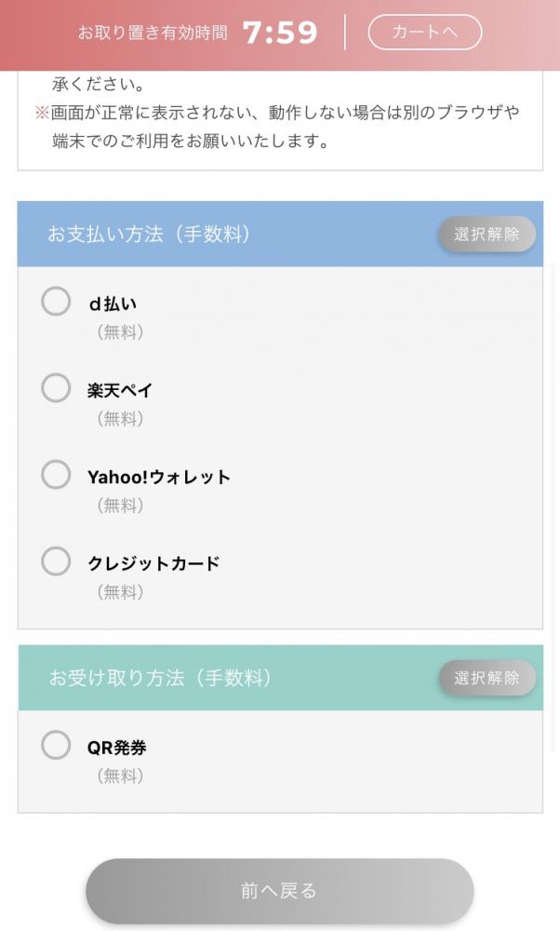Choose the 楽天ペイ radio circle
This screenshot has width=560, height=931.
pyautogui.click(x=56, y=388)
